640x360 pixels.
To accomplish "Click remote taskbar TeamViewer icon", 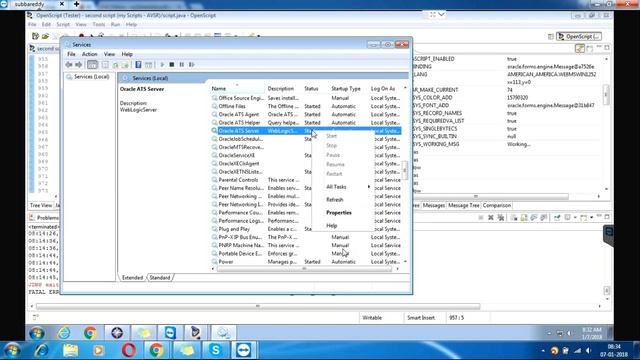I will pos(170,333).
